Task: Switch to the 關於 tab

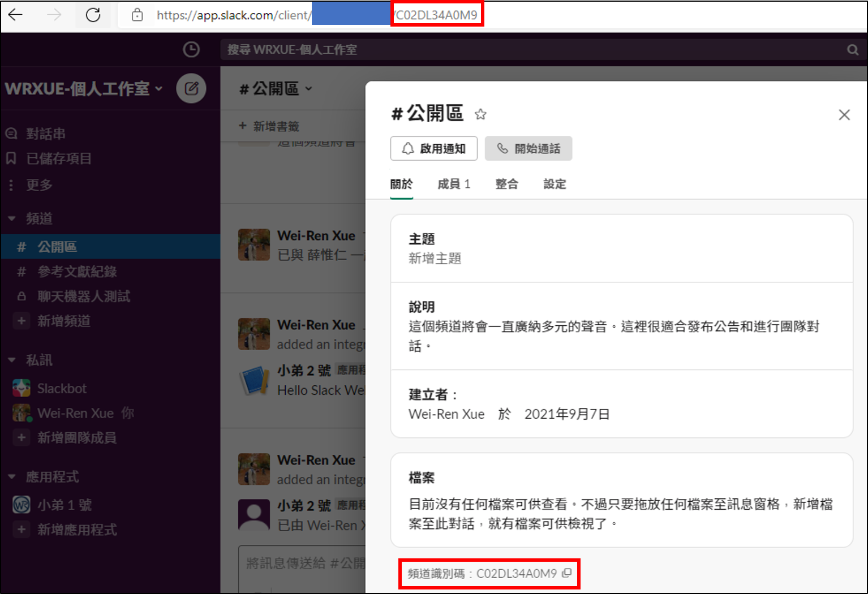Action: tap(402, 184)
